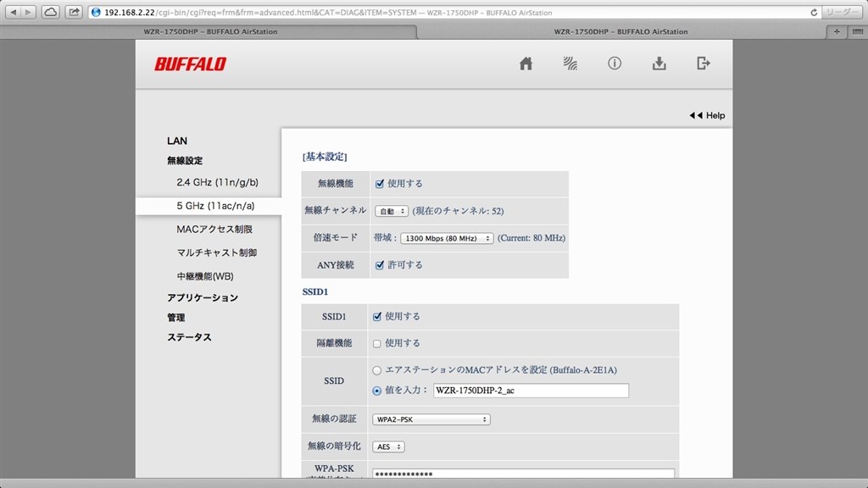The image size is (868, 488).
Task: Log out using the exit icon
Action: point(703,64)
